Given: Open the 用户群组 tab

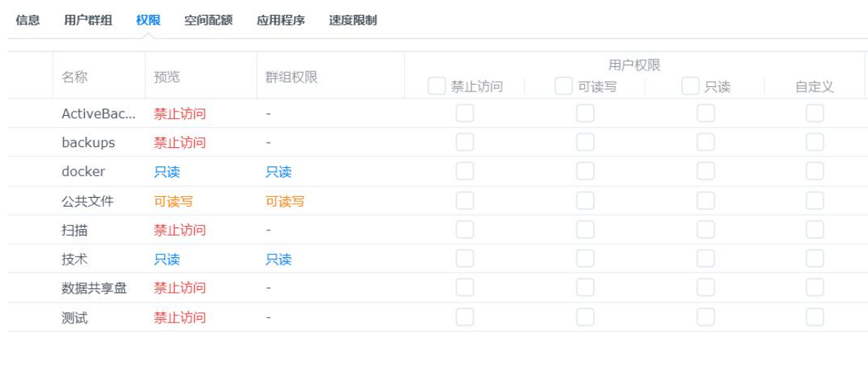Looking at the screenshot, I should [88, 21].
